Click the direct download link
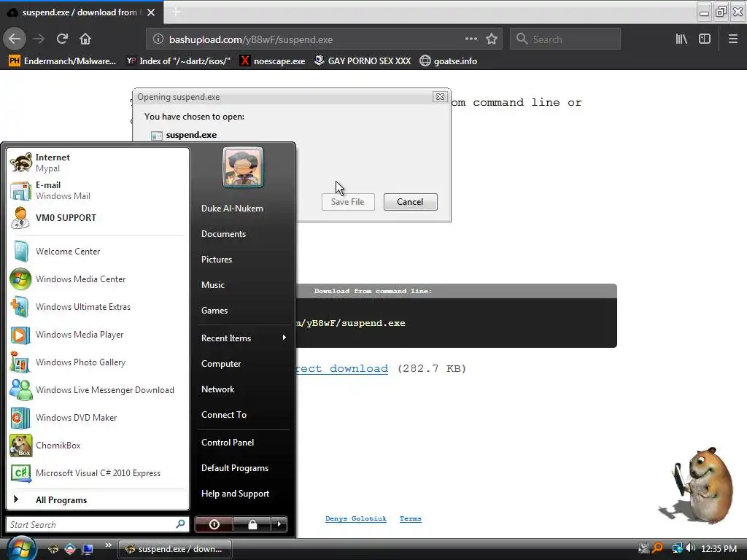 [x=342, y=368]
